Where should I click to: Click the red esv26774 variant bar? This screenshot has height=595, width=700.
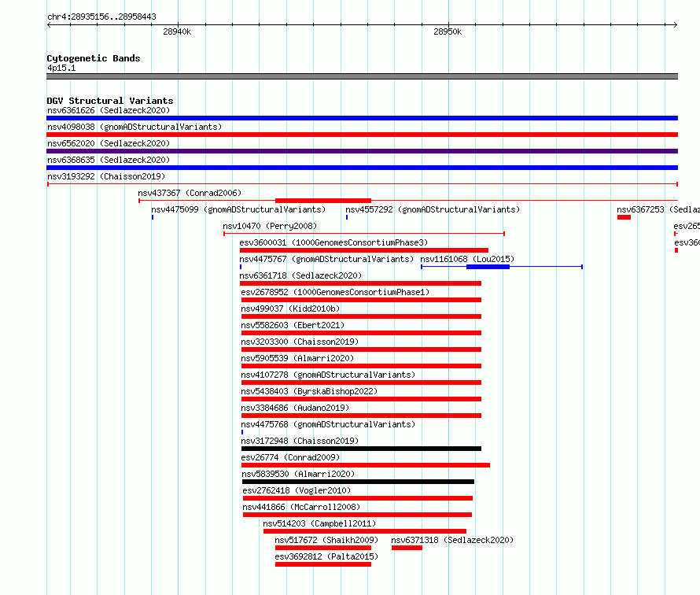pos(366,465)
